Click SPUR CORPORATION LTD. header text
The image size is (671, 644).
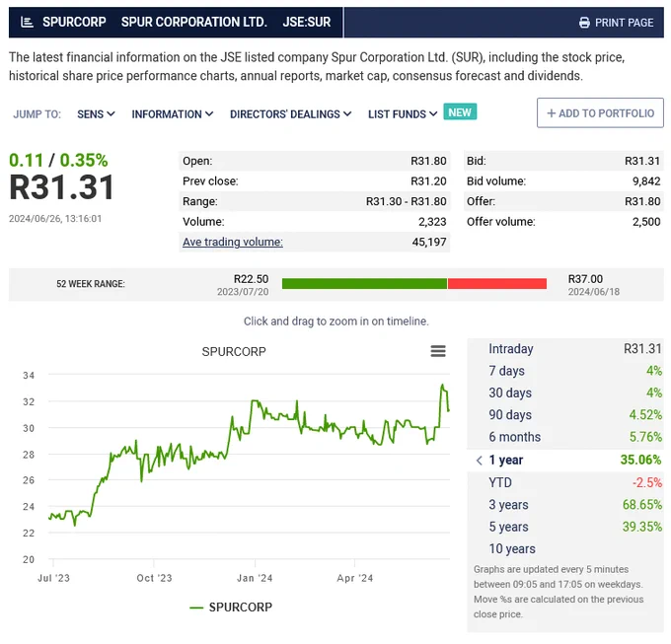193,22
